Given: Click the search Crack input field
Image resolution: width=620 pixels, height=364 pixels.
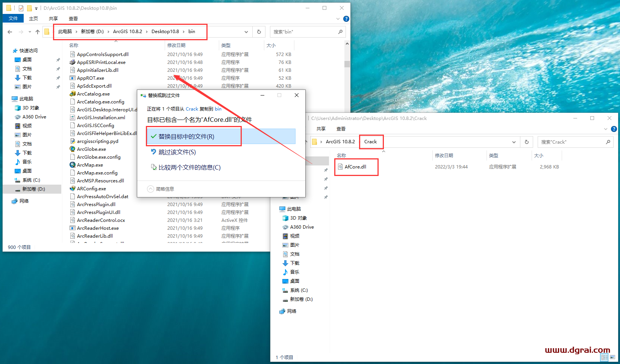Looking at the screenshot, I should pyautogui.click(x=575, y=142).
